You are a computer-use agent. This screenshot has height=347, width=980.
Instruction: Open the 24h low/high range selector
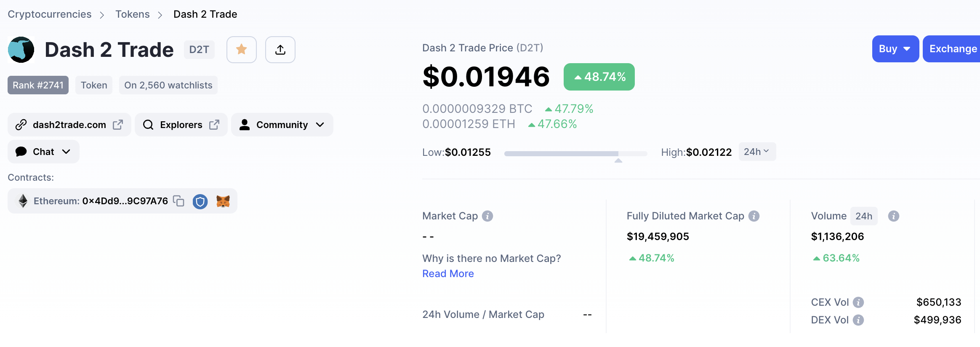[757, 152]
